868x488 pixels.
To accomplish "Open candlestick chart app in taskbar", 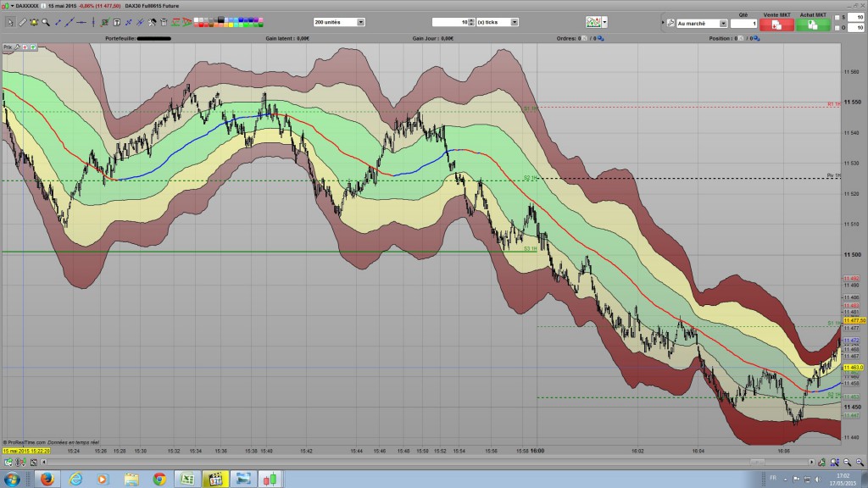I will pyautogui.click(x=270, y=479).
